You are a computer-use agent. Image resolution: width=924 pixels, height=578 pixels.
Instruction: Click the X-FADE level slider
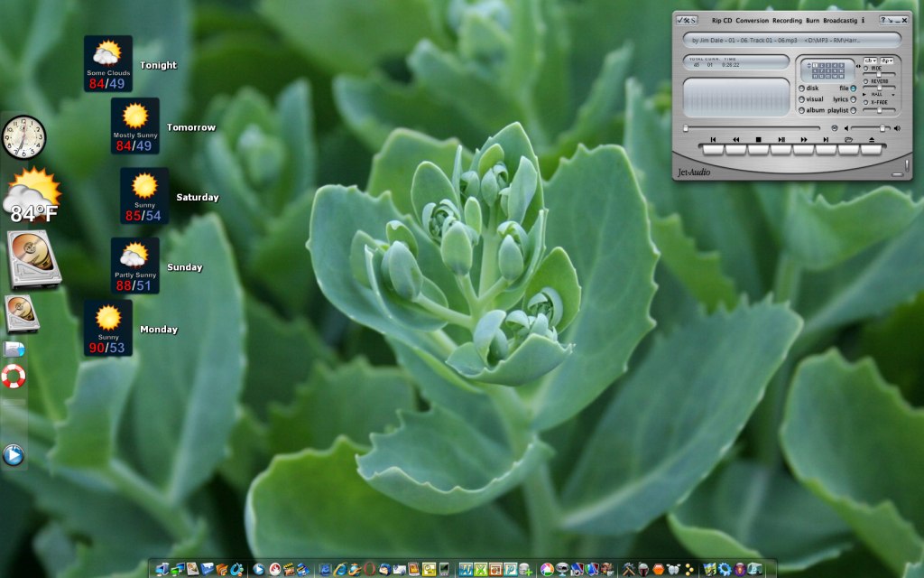pyautogui.click(x=879, y=110)
